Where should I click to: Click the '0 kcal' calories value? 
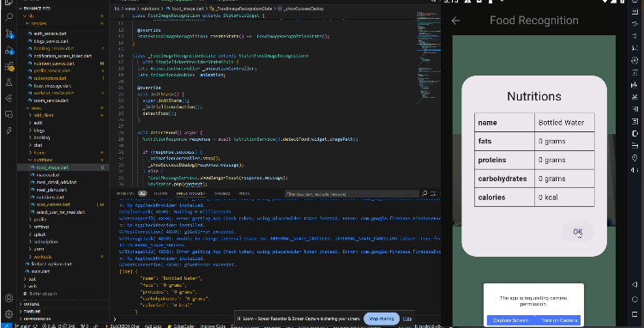pyautogui.click(x=548, y=197)
